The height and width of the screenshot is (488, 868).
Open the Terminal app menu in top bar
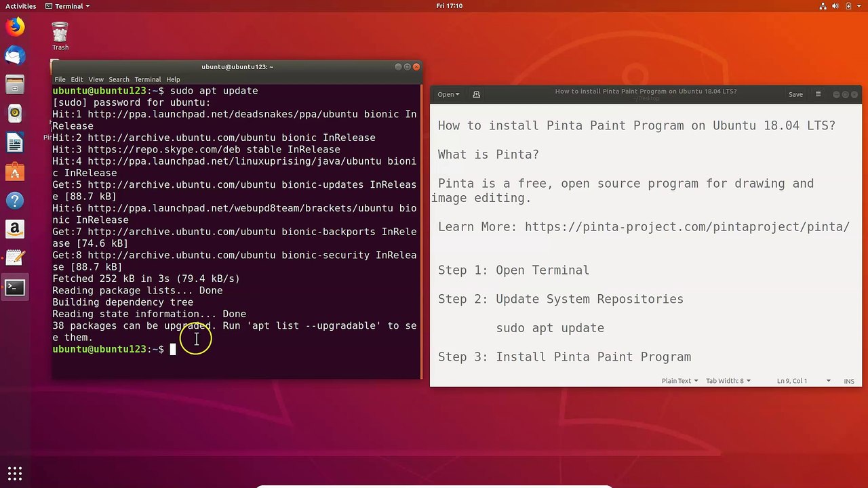[67, 6]
